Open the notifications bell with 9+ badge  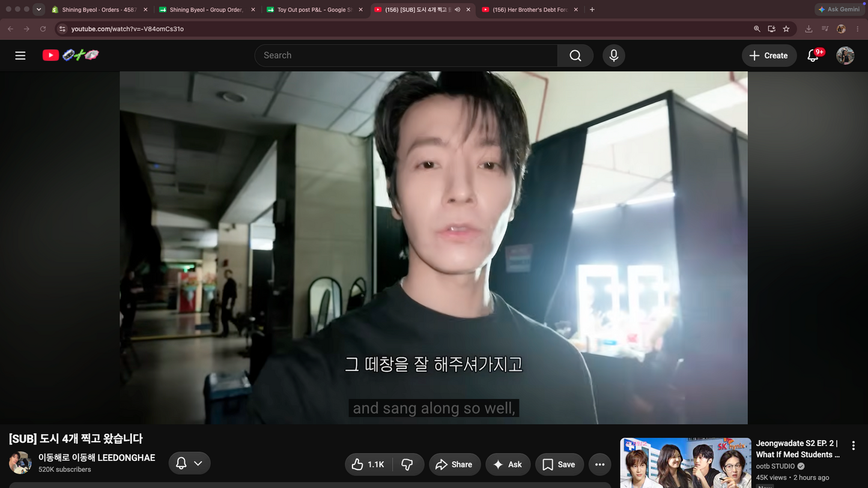(814, 55)
